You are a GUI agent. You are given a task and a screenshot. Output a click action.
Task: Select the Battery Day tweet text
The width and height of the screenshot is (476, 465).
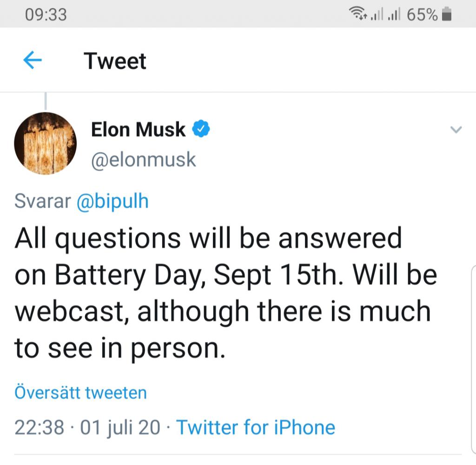pos(226,293)
